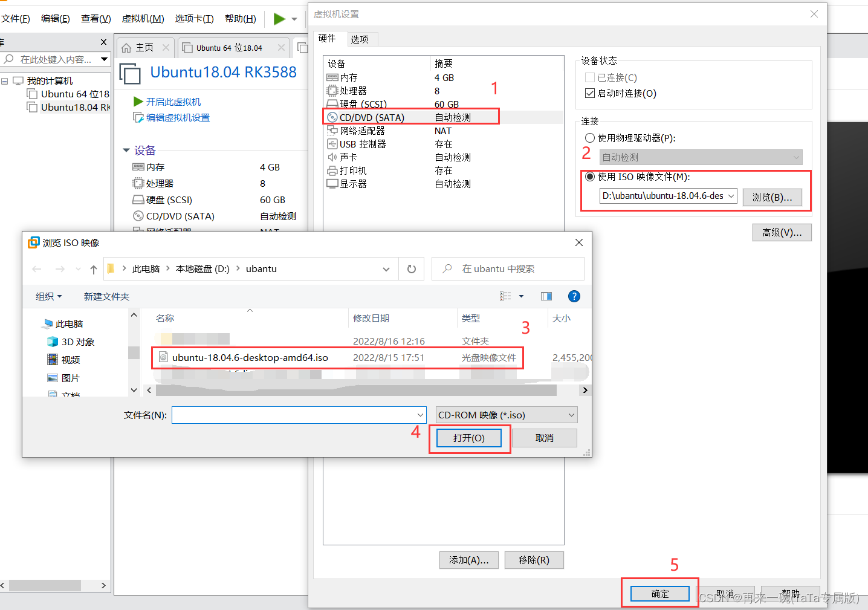
Task: Open the 选项卡(T) menu
Action: point(194,19)
